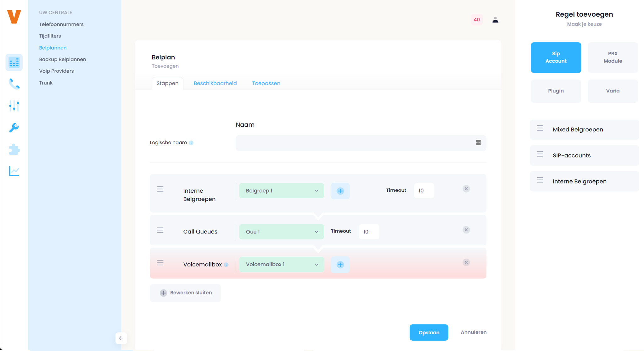This screenshot has width=644, height=351.
Task: Click the sliders settings sidebar icon
Action: tap(14, 106)
